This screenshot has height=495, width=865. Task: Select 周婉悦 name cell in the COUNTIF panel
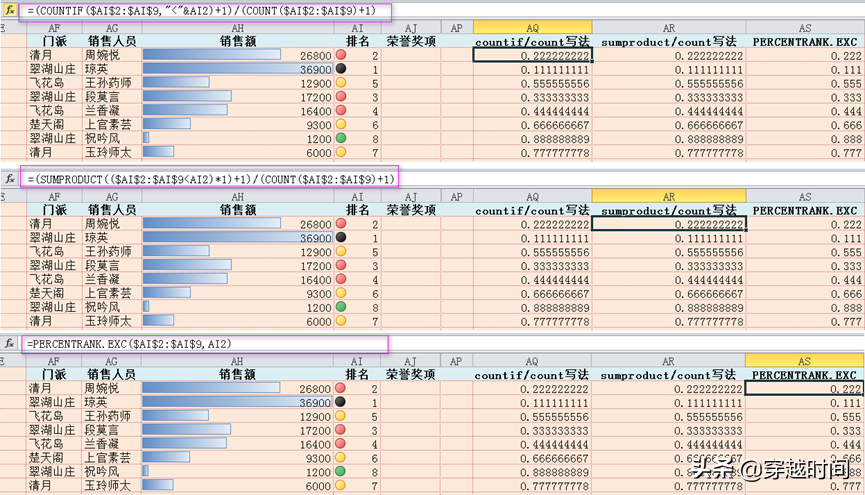pyautogui.click(x=112, y=55)
